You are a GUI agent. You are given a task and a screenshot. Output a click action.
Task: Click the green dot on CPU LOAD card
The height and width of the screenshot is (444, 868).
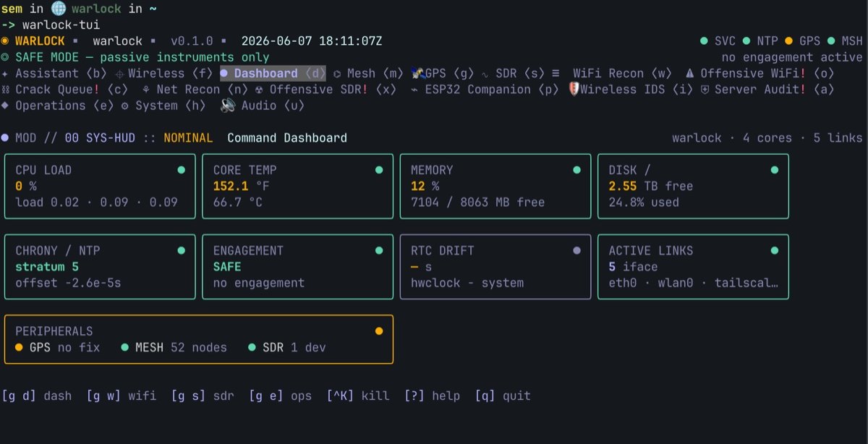(181, 170)
